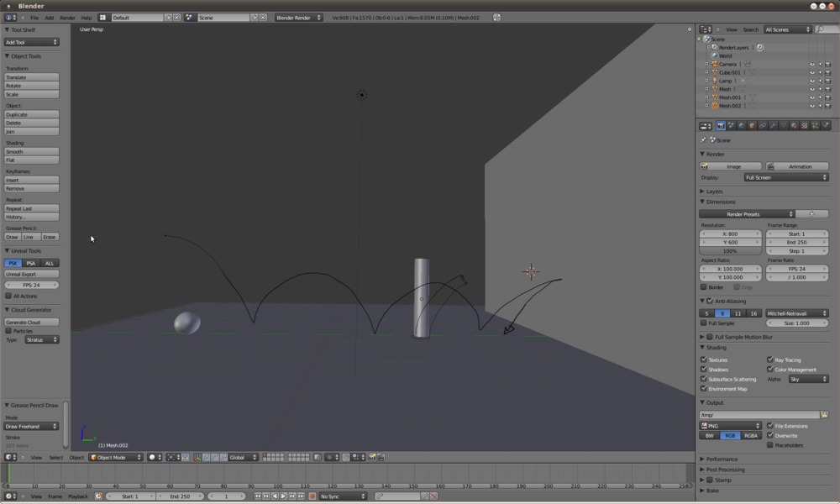Click Smooth shading button
840x504 pixels.
[32, 151]
